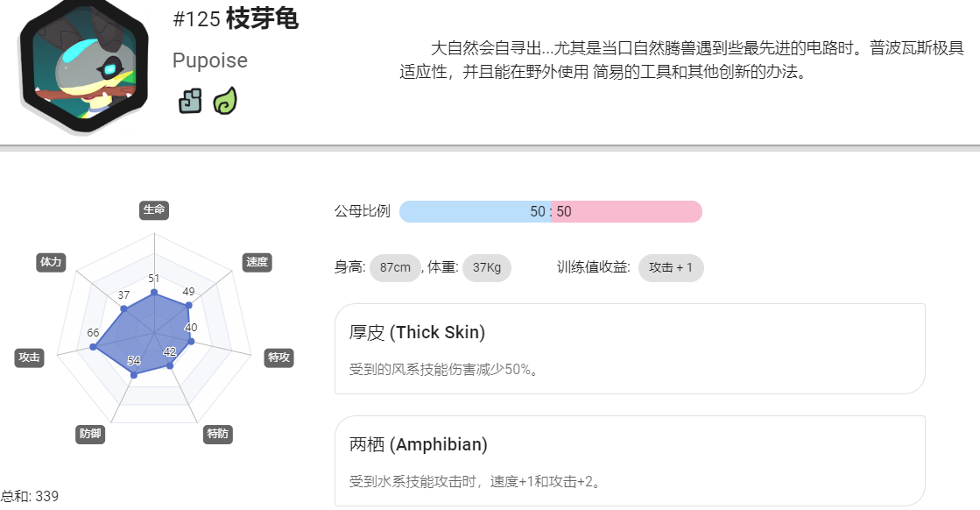This screenshot has width=980, height=510.
Task: Select the 37Kg weight chip
Action: pos(486,268)
